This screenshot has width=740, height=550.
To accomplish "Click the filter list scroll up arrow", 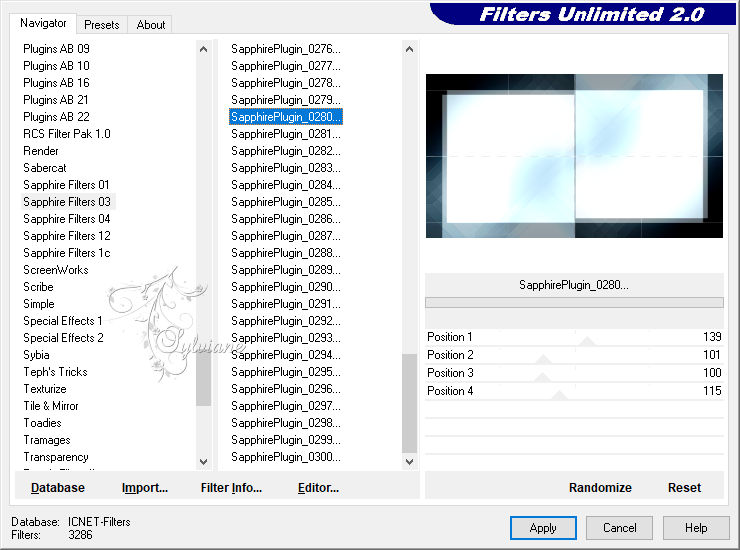I will coord(410,49).
